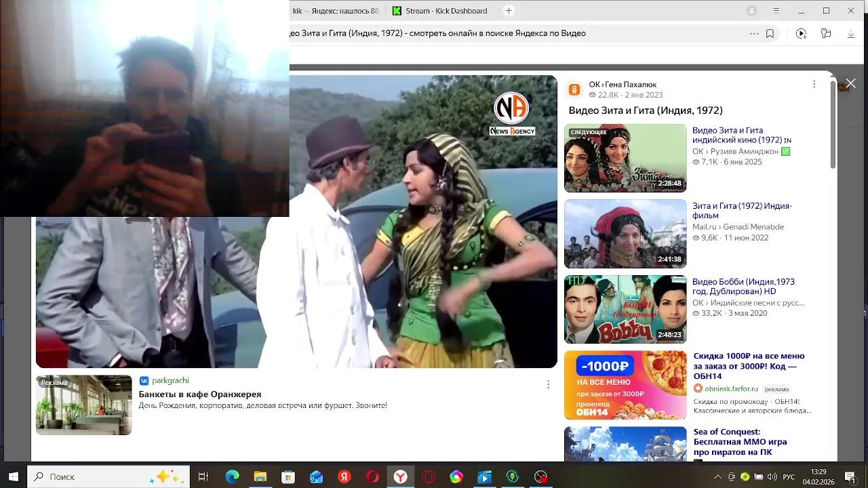The image size is (868, 488).
Task: Open the browser downloads arrow icon
Action: (851, 33)
